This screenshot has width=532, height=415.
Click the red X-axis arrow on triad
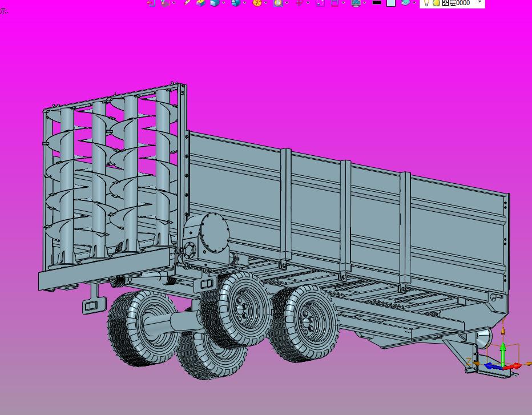[513, 366]
